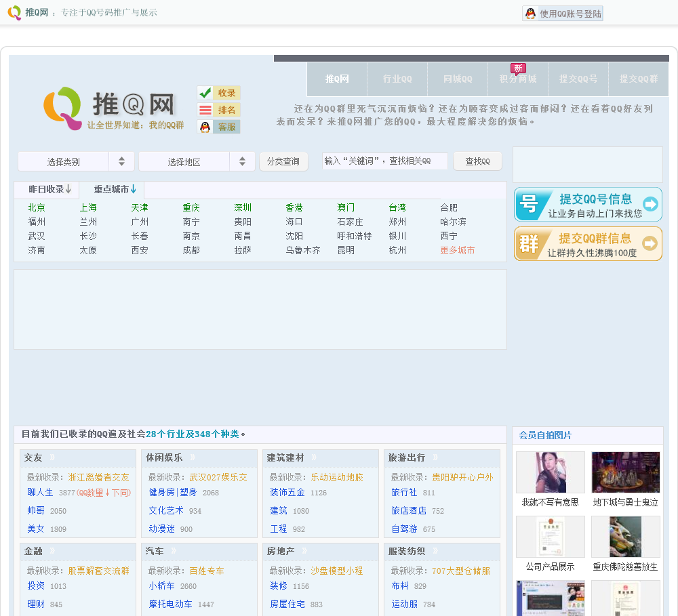Open the 选择地区 dropdown
This screenshot has width=678, height=616.
coord(197,162)
